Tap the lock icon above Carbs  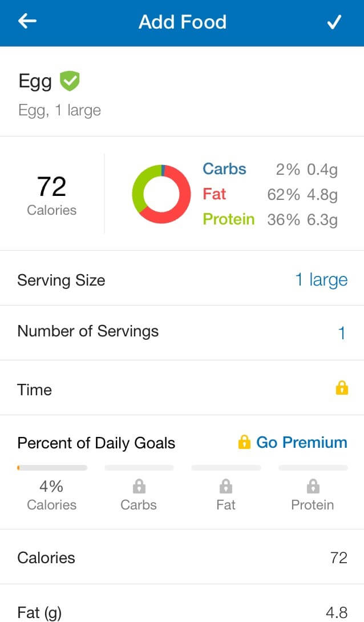click(x=139, y=486)
